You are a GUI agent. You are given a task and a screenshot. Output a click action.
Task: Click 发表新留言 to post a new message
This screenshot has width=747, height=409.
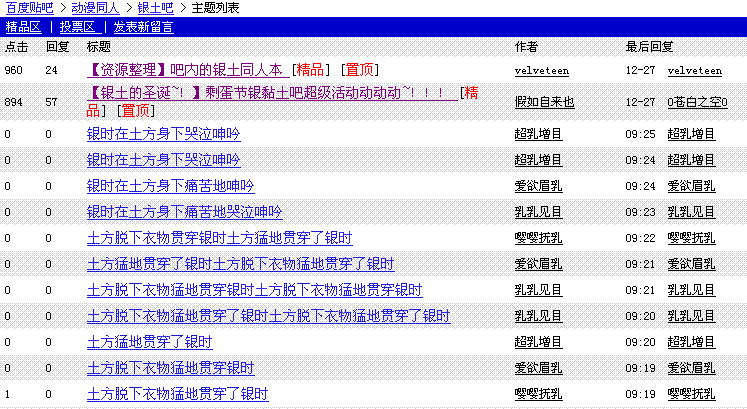coord(143,27)
